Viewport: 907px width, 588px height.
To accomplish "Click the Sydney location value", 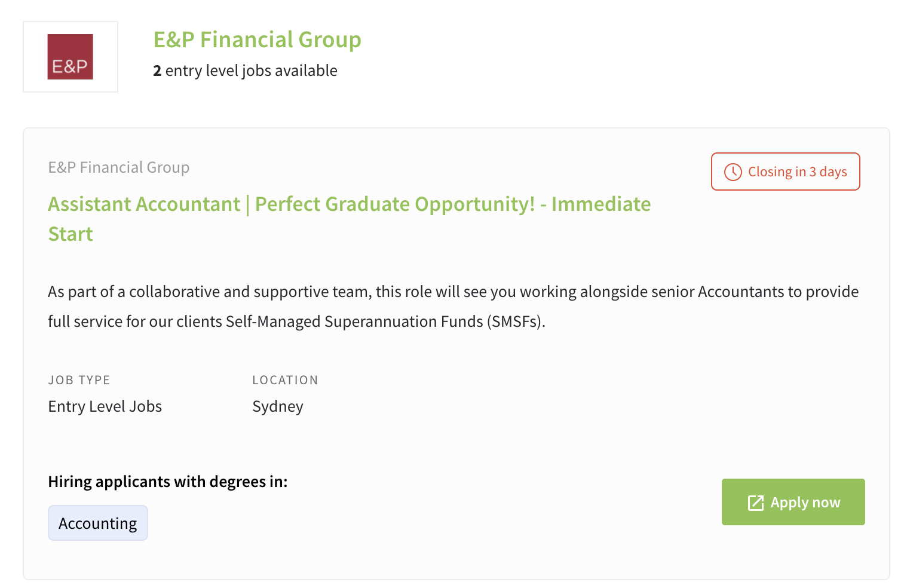I will 278,406.
